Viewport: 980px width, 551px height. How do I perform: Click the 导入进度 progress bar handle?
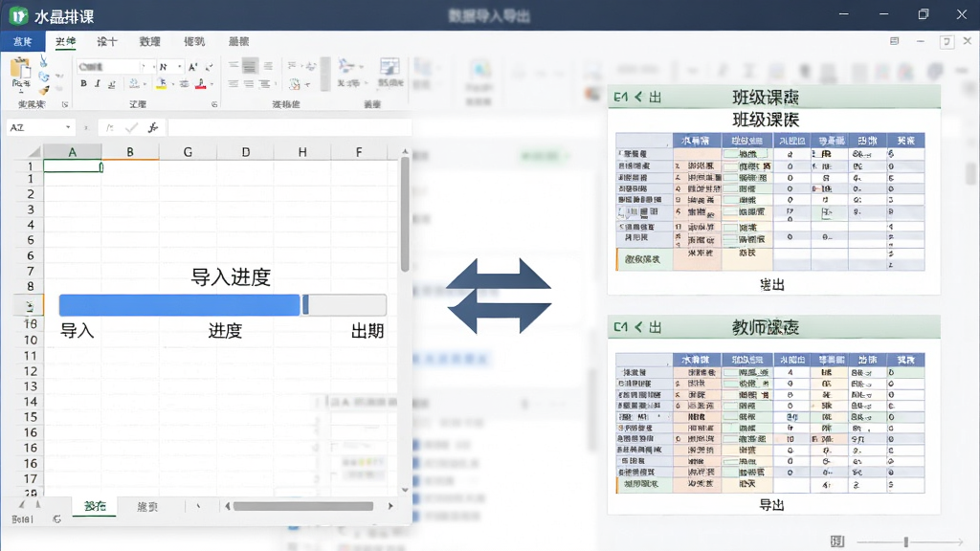[x=305, y=305]
